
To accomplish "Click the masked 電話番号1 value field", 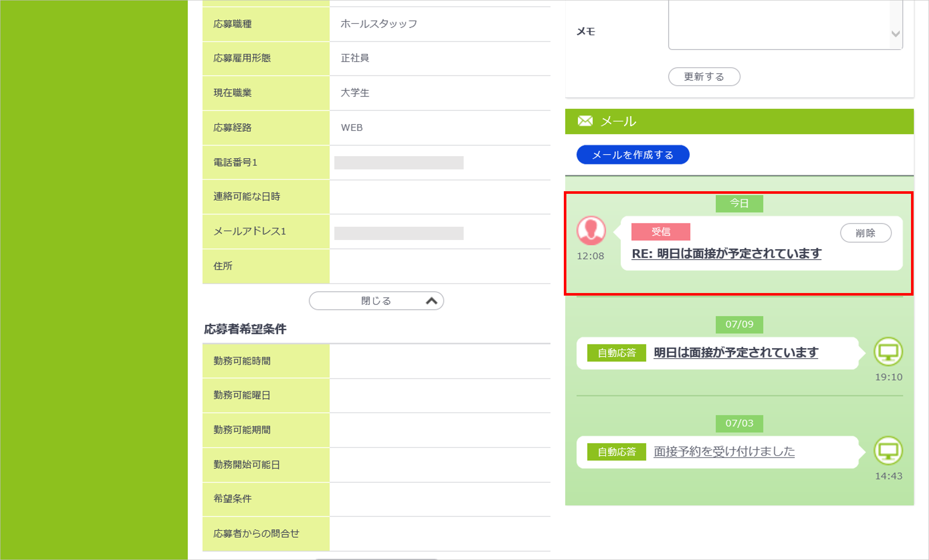I will pos(399,163).
